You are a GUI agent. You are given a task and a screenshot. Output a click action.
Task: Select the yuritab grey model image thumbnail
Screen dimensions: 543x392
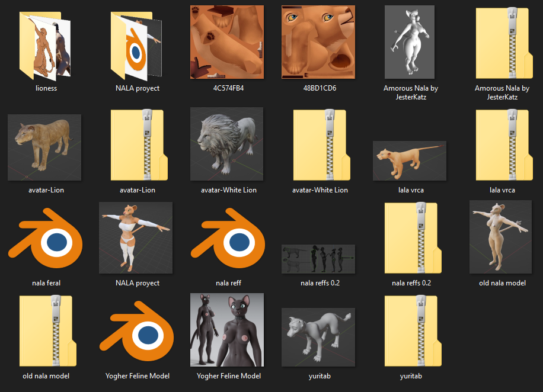coord(318,337)
